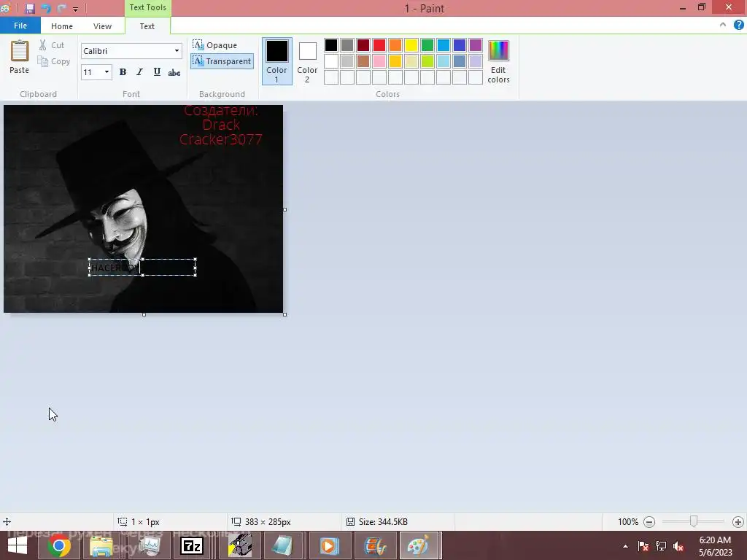
Task: Click the Redo arrow in quick access toolbar
Action: (61, 9)
